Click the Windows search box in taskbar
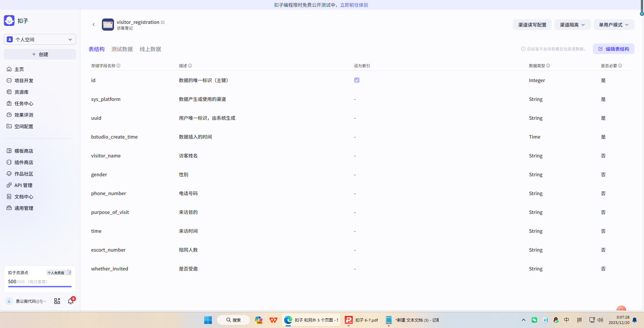 tap(233, 320)
